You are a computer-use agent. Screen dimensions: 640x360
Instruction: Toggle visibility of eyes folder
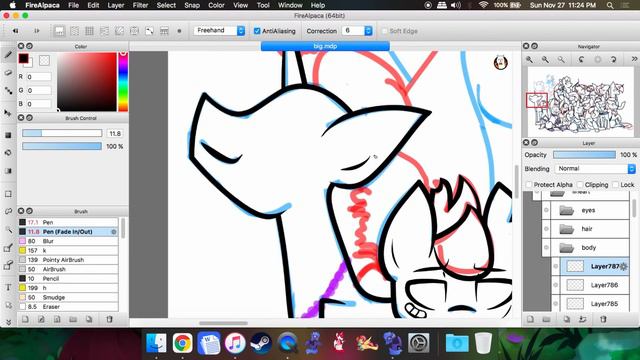click(547, 210)
